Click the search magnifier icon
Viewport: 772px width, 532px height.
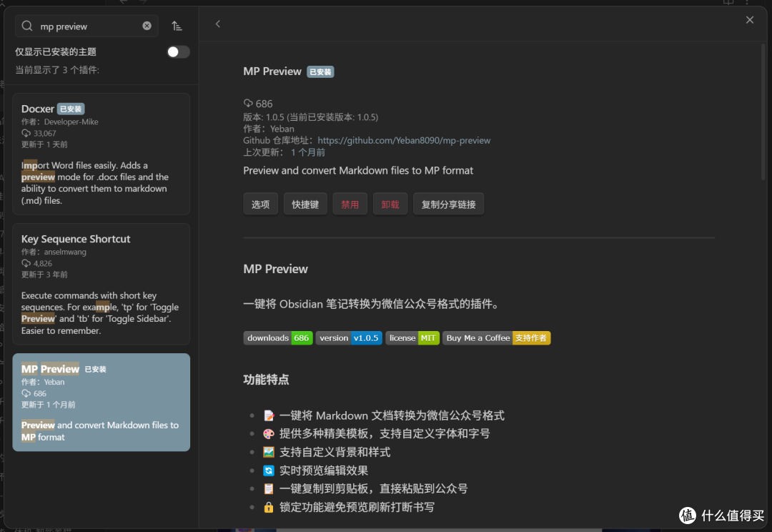(27, 26)
